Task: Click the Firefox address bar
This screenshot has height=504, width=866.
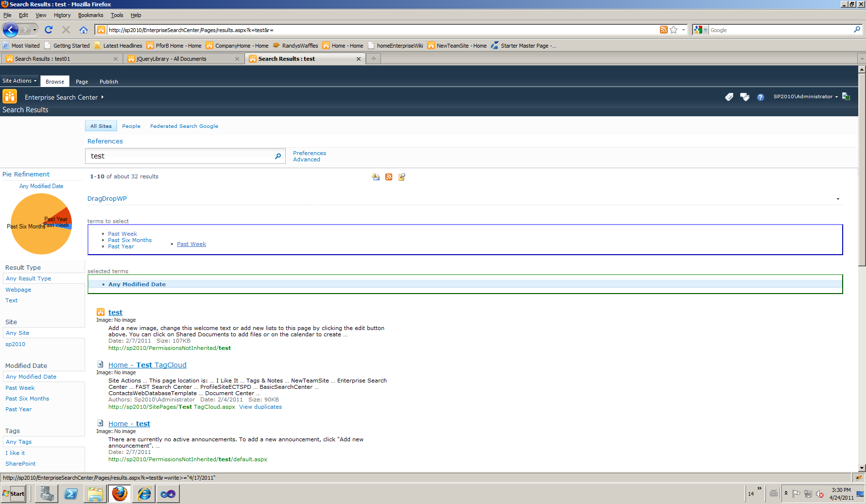Action: (381, 30)
